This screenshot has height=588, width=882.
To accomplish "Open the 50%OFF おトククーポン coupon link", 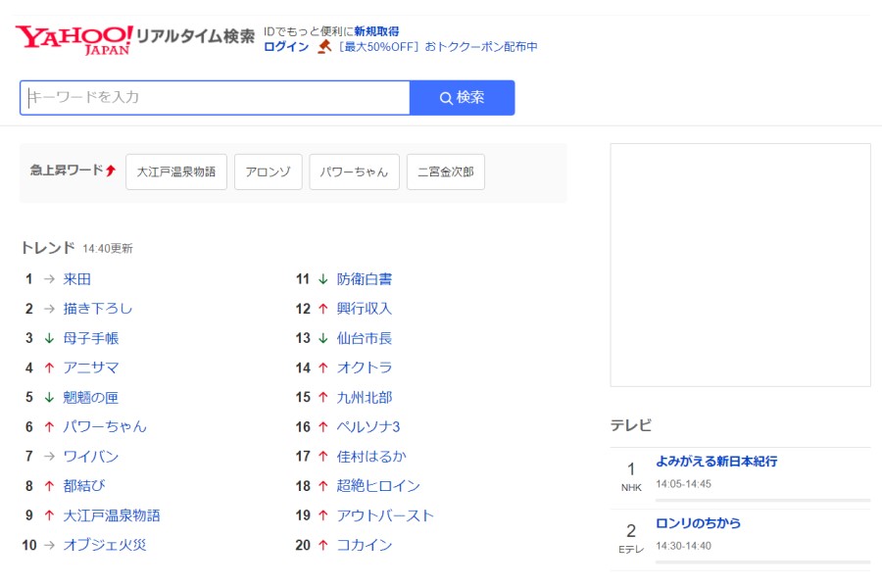I will pos(438,47).
